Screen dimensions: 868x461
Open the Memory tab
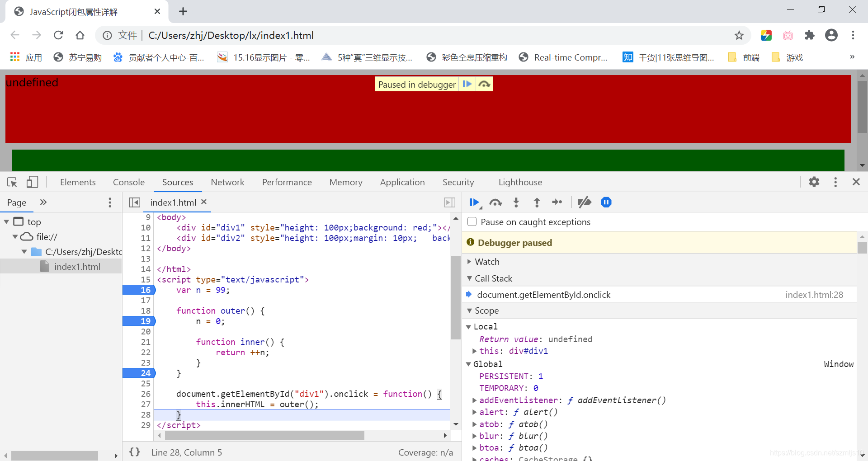(346, 182)
